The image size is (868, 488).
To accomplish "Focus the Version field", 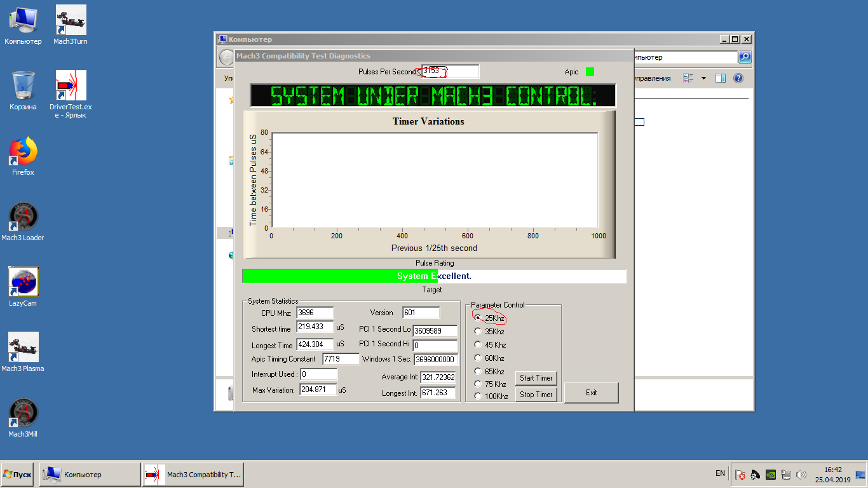I will (421, 313).
